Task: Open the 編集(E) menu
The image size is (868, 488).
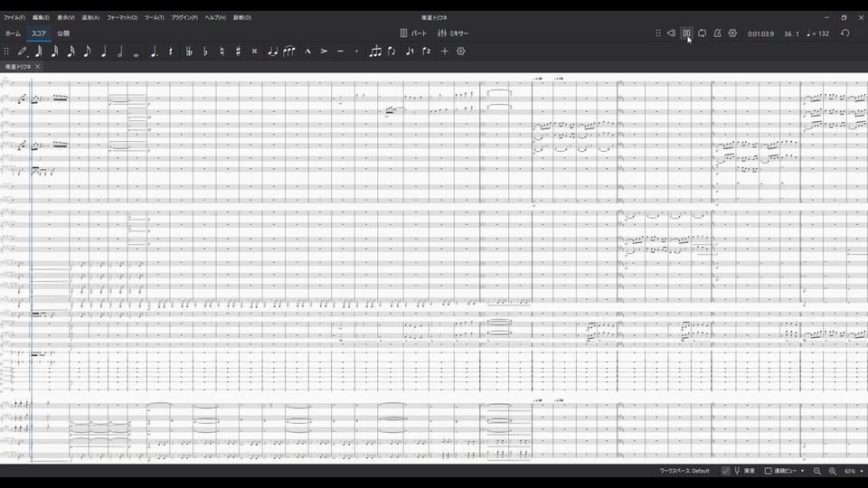Action: 41,18
